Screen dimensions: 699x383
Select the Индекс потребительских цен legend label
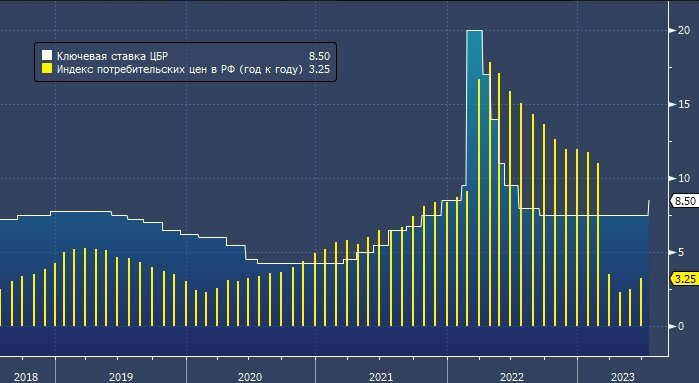pos(180,69)
